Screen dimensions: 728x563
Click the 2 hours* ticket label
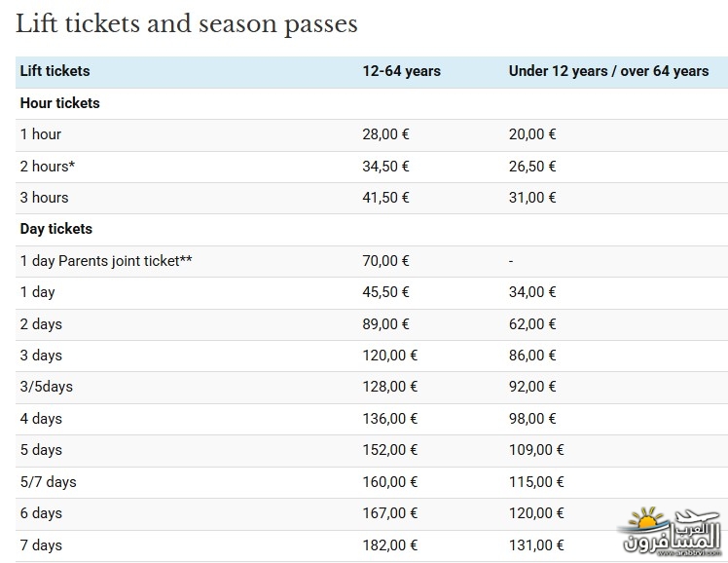pos(48,167)
